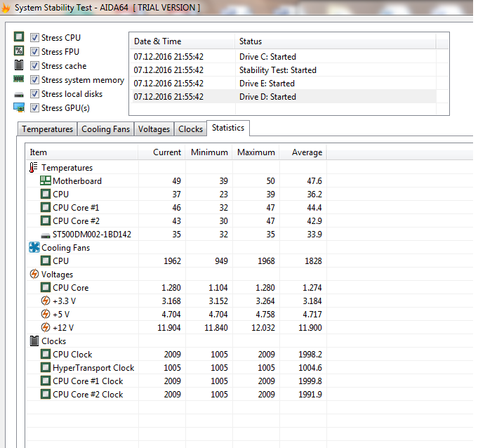This screenshot has height=448, width=478.
Task: Click HyperTransport Clock average 1004.6
Action: point(310,368)
